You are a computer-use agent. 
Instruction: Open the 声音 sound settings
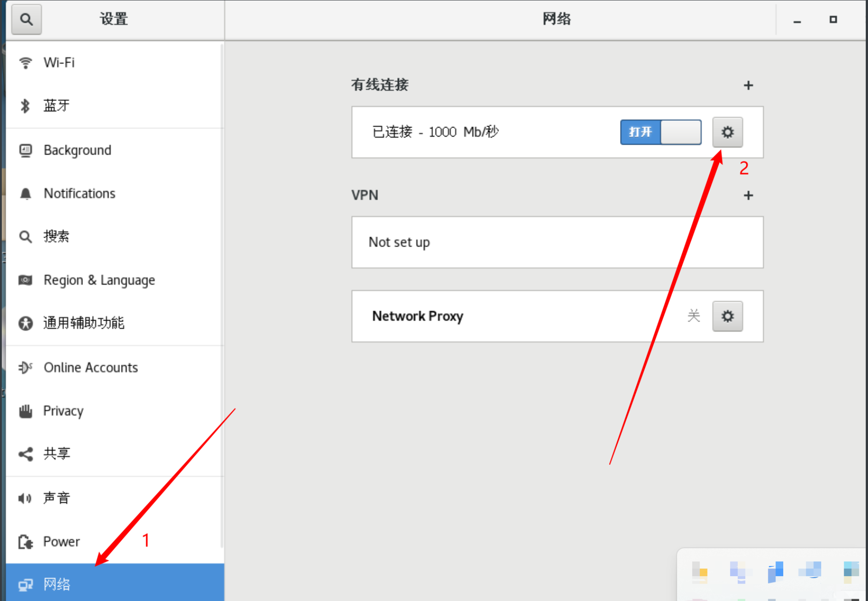tap(57, 498)
